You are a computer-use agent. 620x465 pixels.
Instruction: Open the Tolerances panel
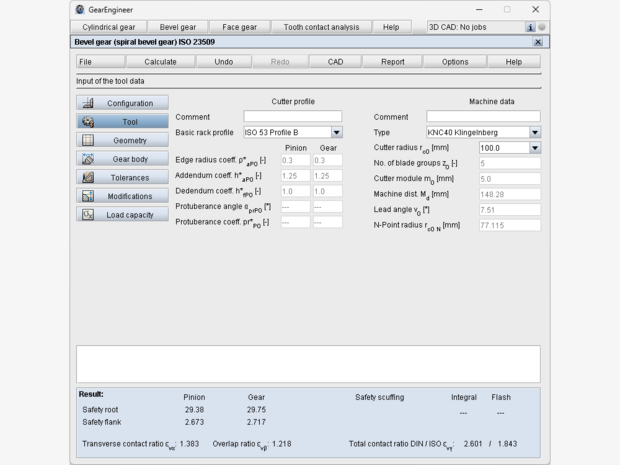coord(116,177)
